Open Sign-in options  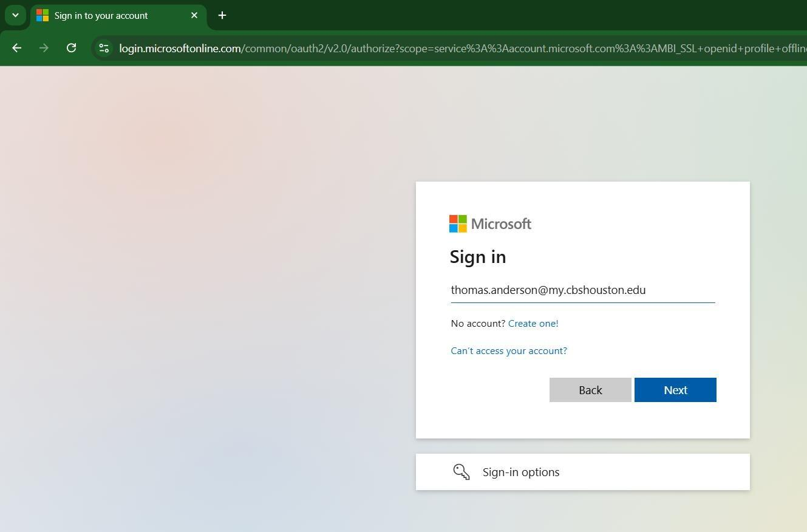pos(583,472)
